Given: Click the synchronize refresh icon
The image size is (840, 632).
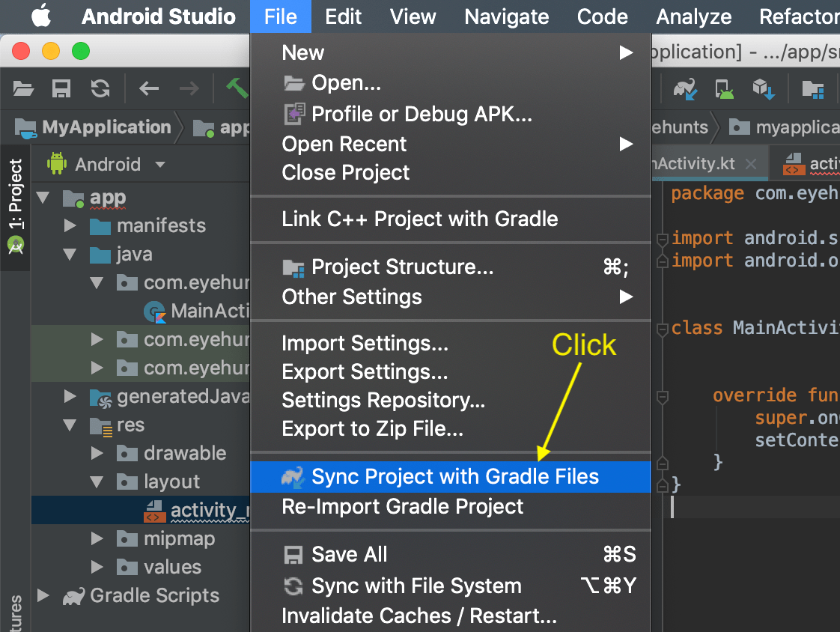Looking at the screenshot, I should tap(100, 88).
